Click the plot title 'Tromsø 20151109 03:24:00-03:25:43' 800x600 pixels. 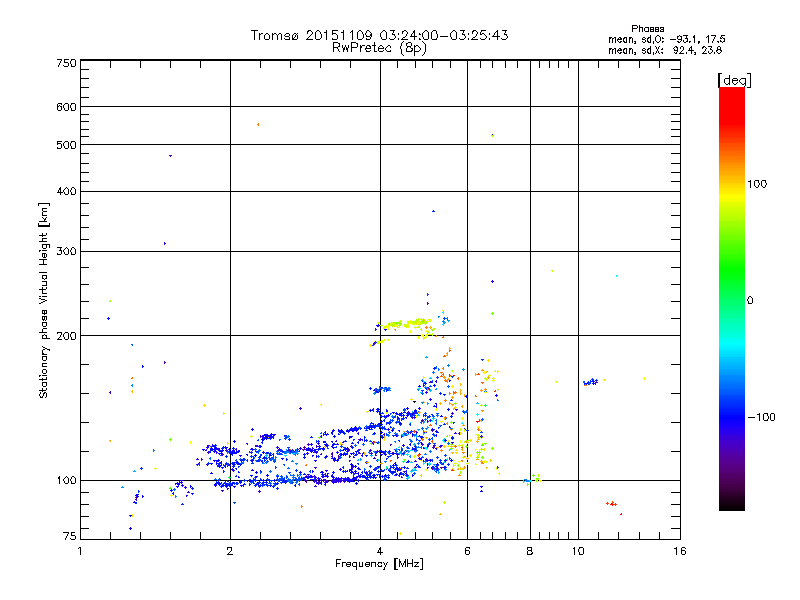[379, 35]
